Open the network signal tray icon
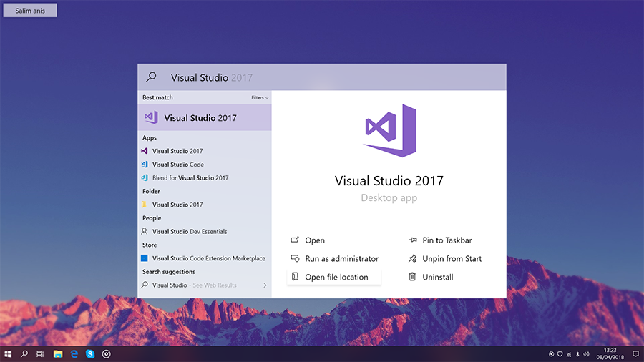644x362 pixels. click(569, 354)
